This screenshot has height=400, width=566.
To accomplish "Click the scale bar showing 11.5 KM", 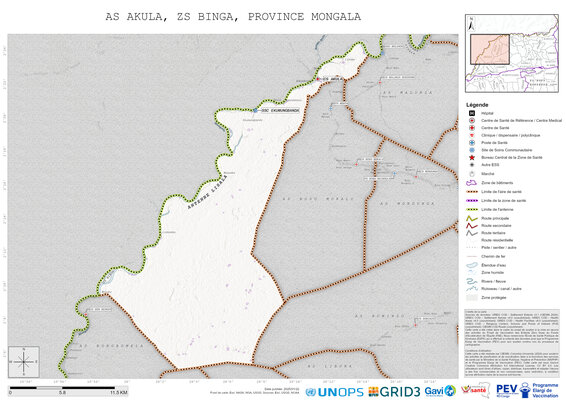I will tap(68, 390).
